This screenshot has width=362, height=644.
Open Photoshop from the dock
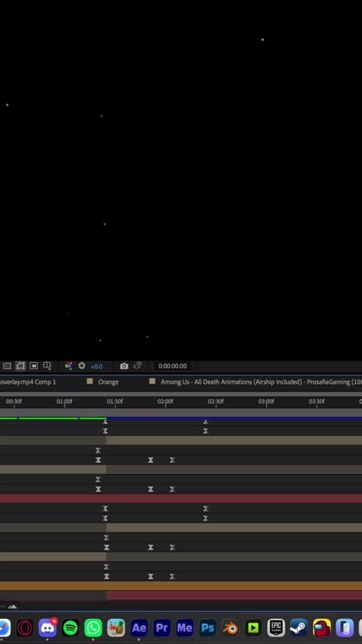tap(207, 628)
